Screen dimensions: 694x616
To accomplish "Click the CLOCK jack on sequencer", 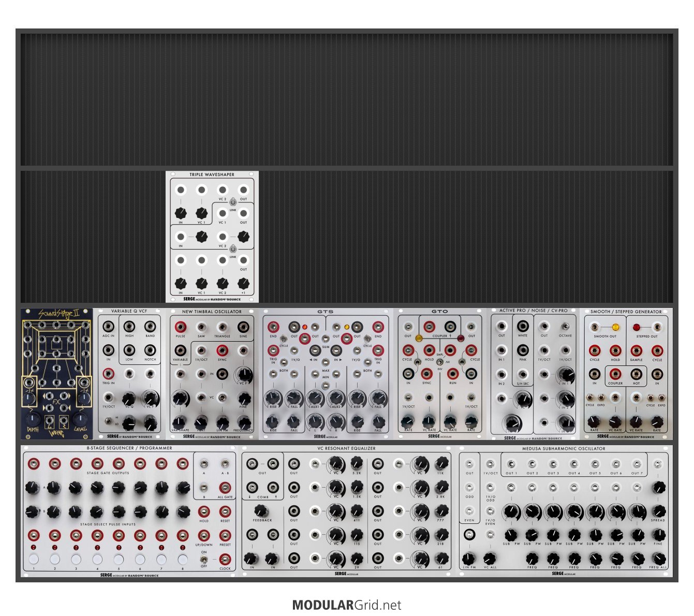I will 225,559.
